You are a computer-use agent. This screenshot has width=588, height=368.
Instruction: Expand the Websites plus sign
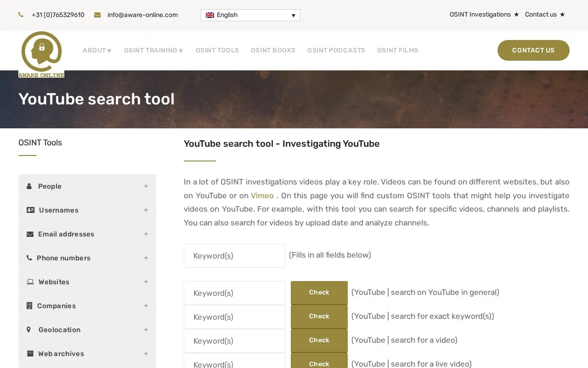[146, 282]
